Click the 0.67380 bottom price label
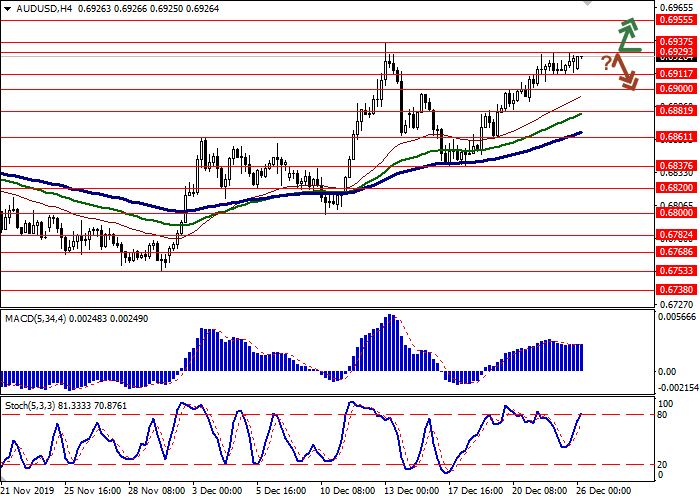 pos(677,289)
